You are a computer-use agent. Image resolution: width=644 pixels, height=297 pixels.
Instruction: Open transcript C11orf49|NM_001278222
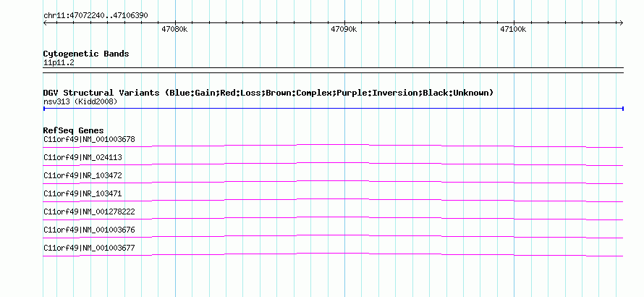[89, 212]
